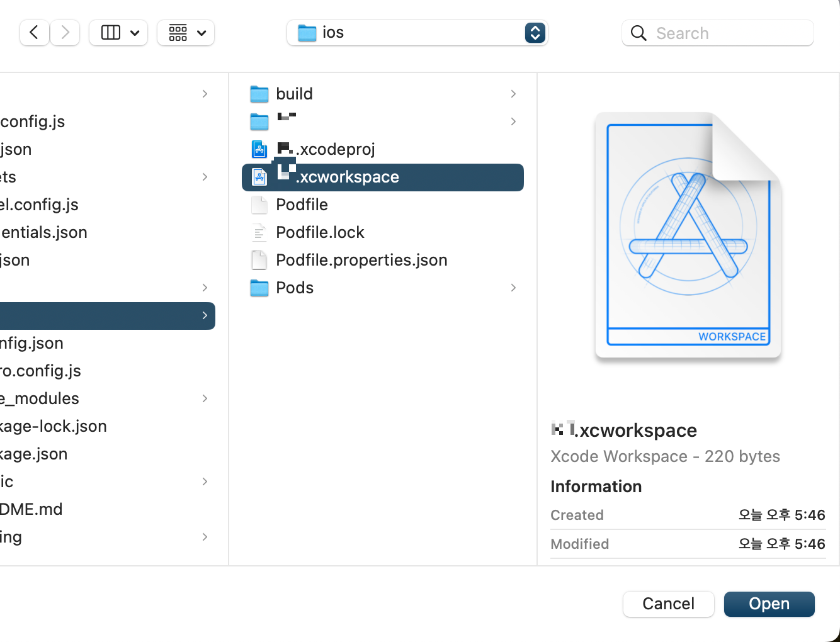Image resolution: width=840 pixels, height=642 pixels.
Task: Open the ios folder path popup
Action: [417, 33]
